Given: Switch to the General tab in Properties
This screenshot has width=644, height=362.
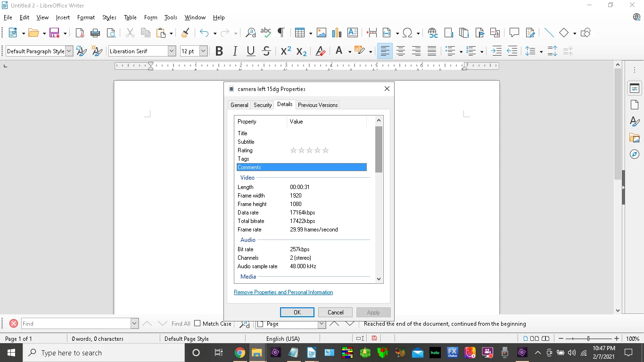Looking at the screenshot, I should pyautogui.click(x=239, y=105).
